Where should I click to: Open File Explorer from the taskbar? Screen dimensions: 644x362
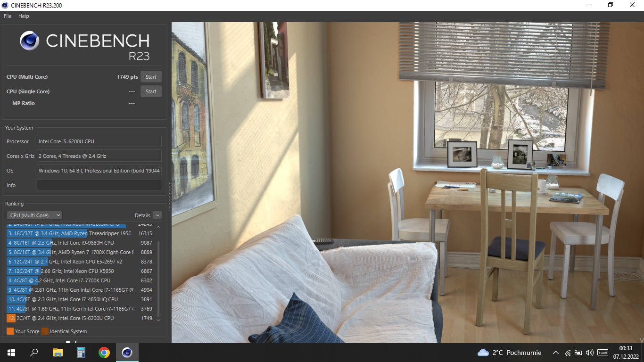click(x=58, y=353)
